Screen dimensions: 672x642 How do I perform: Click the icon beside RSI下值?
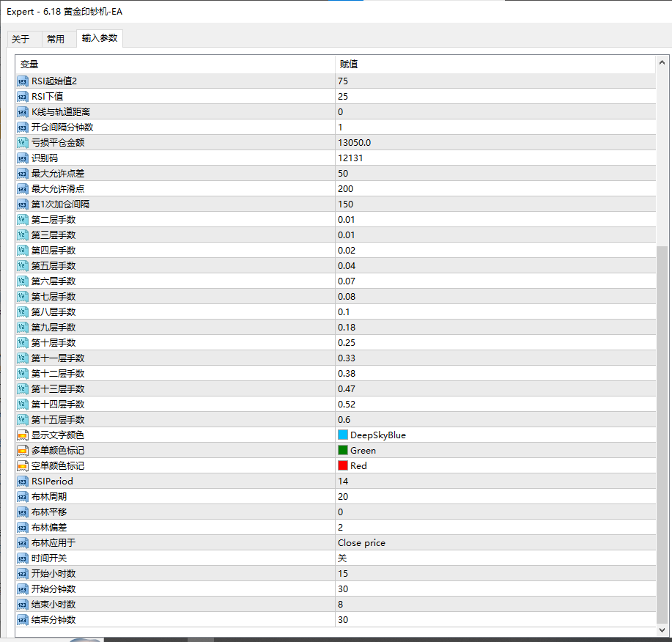point(23,97)
